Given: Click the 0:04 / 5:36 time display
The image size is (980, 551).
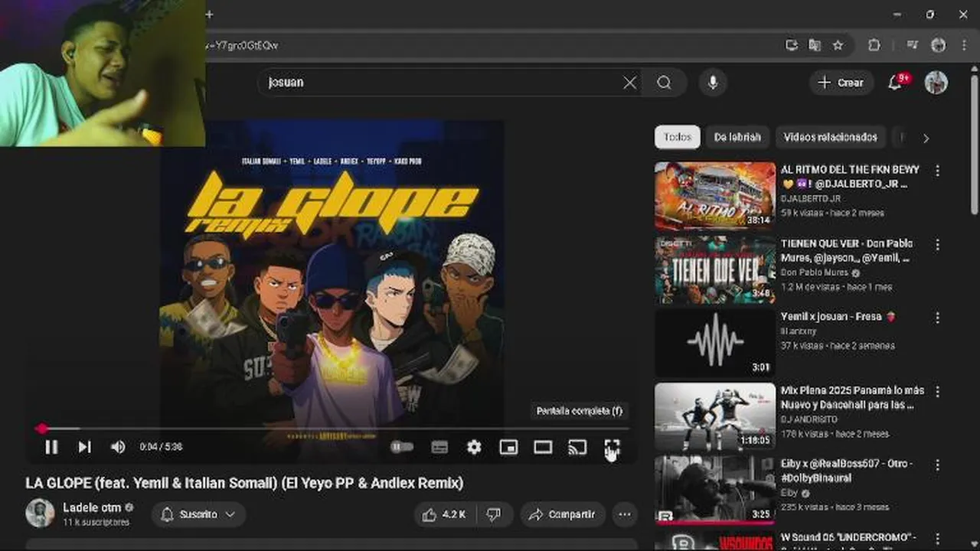Looking at the screenshot, I should [161, 447].
